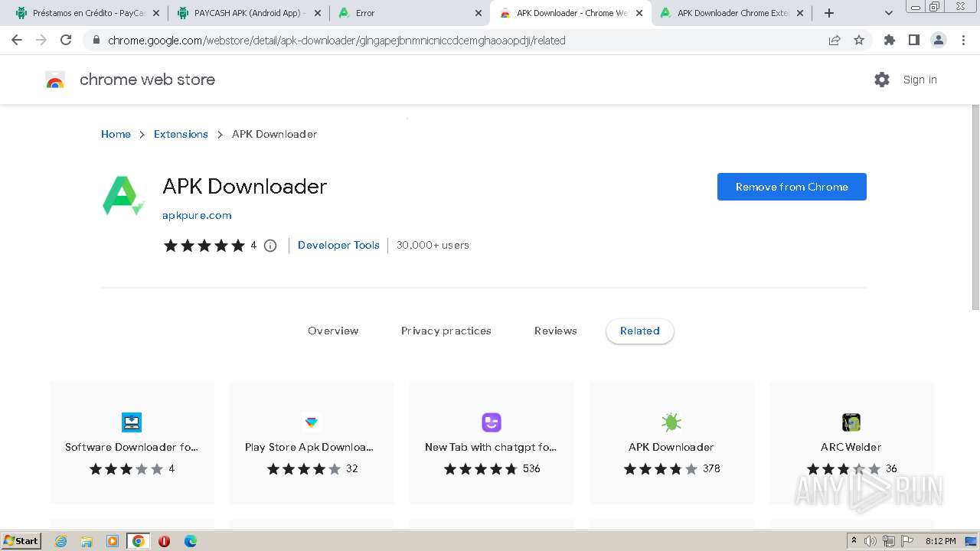The width and height of the screenshot is (980, 551).
Task: Open volume control in system tray
Action: point(871,541)
